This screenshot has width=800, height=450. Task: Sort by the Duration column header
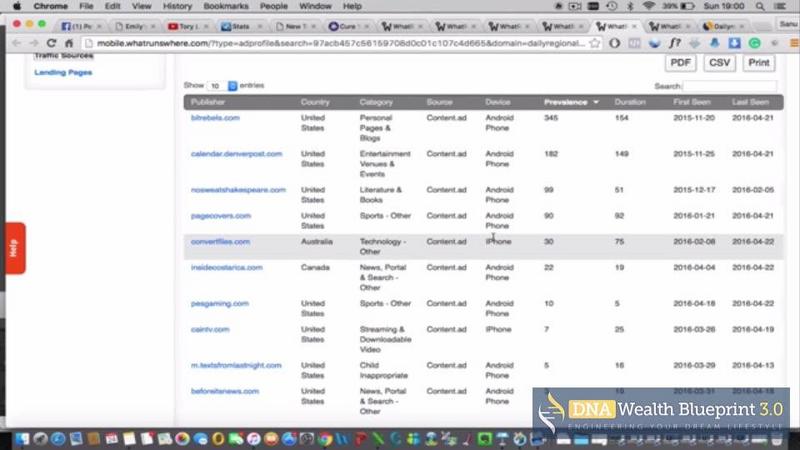(630, 102)
